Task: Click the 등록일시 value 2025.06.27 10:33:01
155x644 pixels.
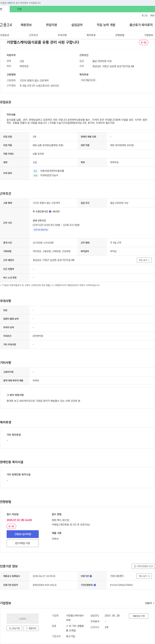Action: [44, 576]
